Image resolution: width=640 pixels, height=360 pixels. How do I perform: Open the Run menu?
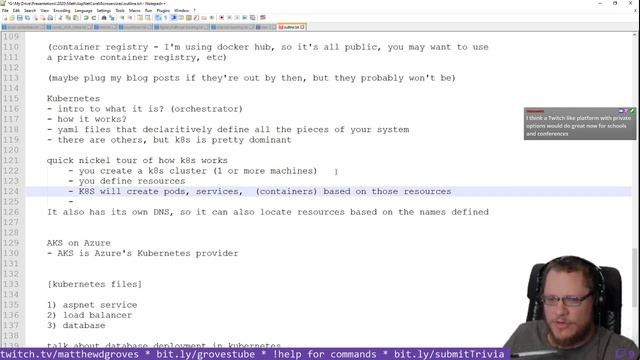[149, 10]
